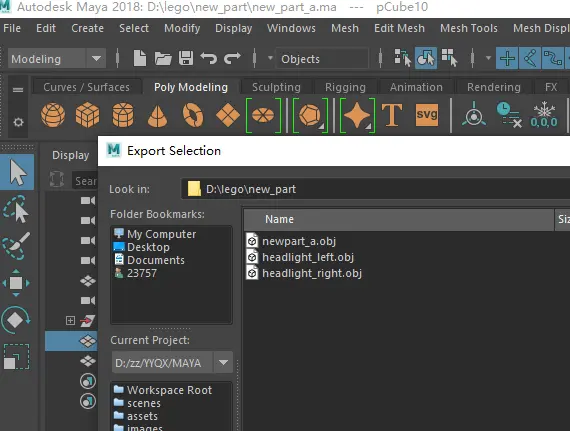Create a polygon cylinder from the shelf
Screen dimensions: 570x431
123,115
